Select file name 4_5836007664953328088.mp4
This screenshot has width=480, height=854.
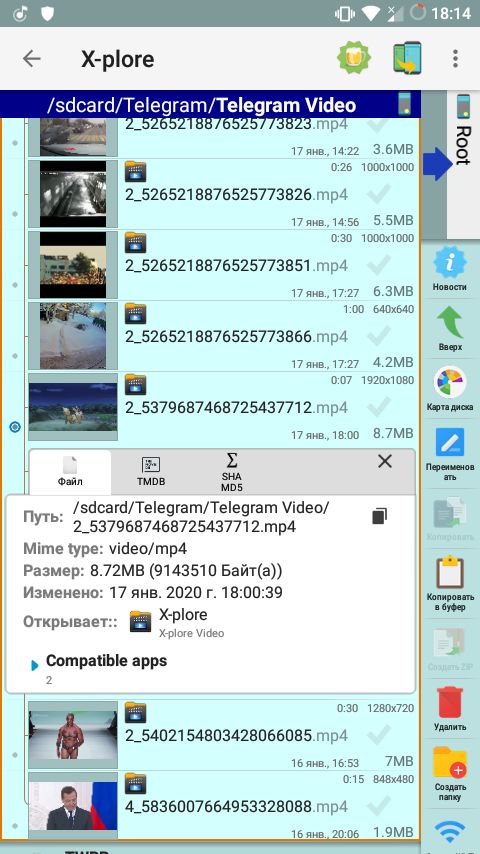236,807
